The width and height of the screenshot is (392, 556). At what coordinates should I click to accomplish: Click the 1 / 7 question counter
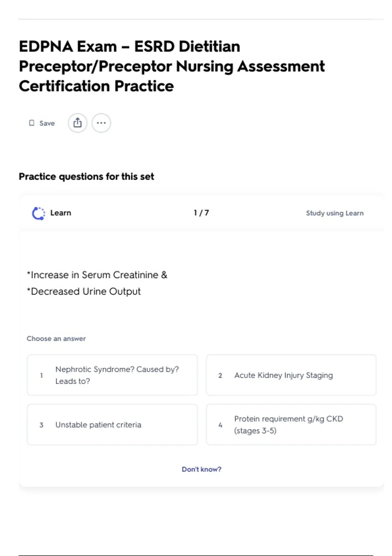click(201, 213)
